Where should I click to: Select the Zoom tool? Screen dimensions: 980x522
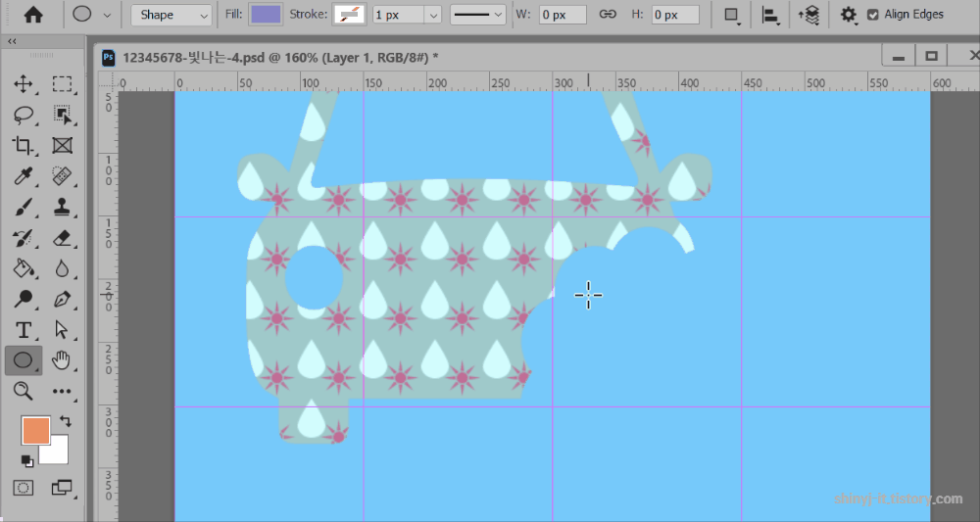tap(24, 392)
